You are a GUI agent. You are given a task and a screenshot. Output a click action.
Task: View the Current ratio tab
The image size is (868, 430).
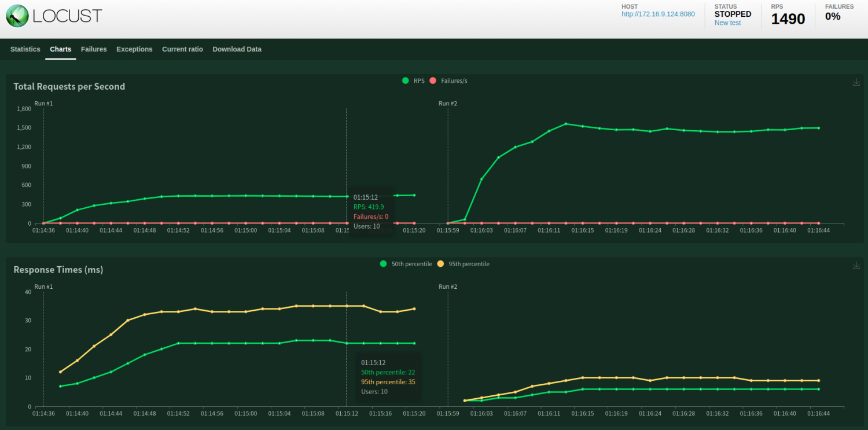click(182, 49)
